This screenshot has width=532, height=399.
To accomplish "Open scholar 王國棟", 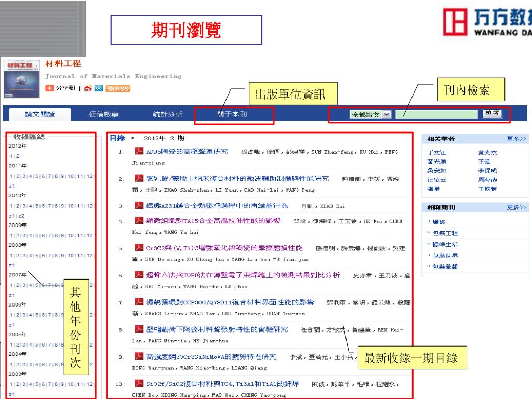I will pyautogui.click(x=487, y=189).
